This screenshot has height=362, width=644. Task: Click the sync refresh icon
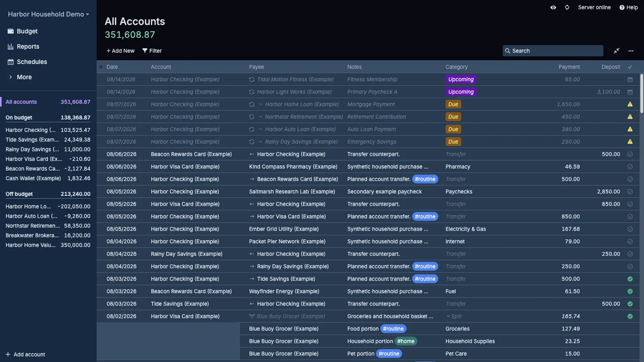(x=567, y=7)
